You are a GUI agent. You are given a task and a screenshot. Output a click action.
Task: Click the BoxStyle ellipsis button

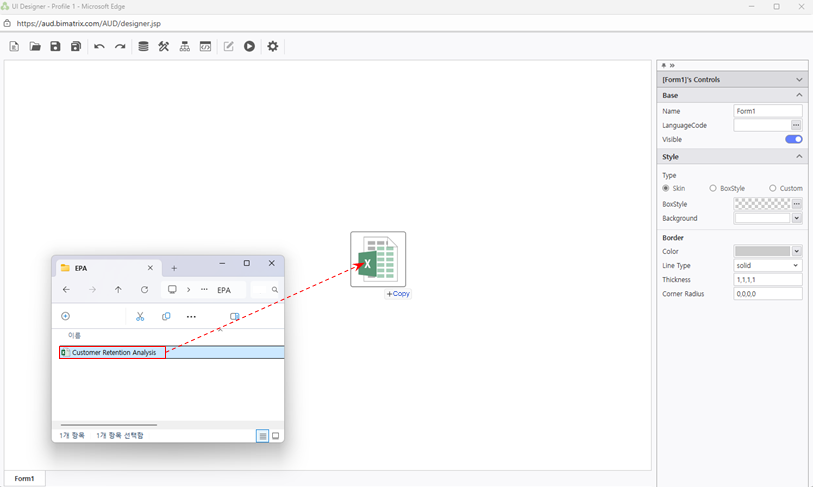[797, 204]
